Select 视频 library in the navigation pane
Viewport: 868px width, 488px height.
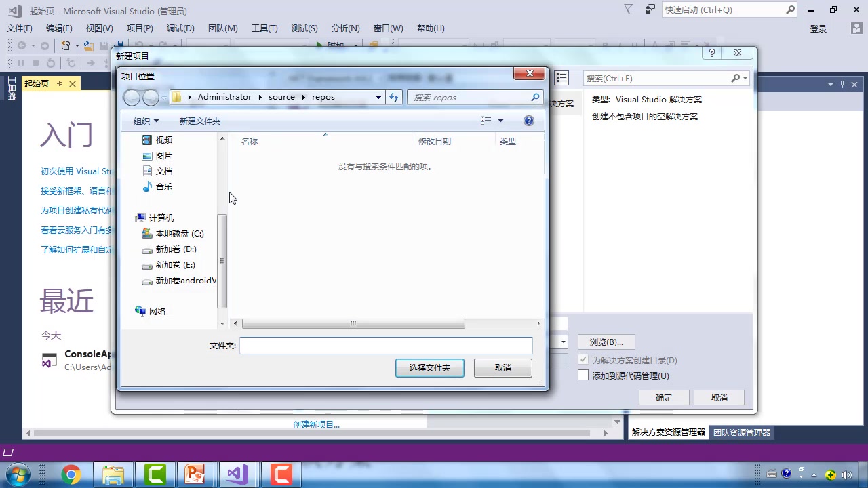click(157, 140)
